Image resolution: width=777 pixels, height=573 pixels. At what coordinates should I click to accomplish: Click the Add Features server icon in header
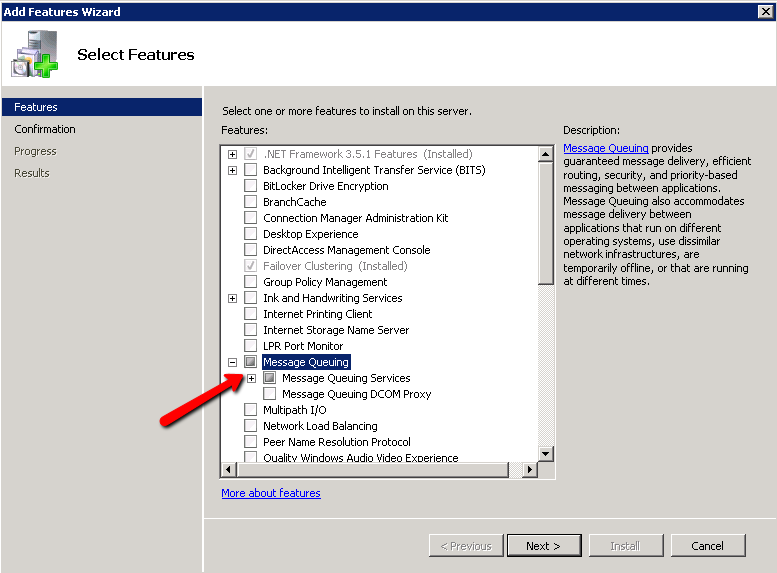coord(34,54)
